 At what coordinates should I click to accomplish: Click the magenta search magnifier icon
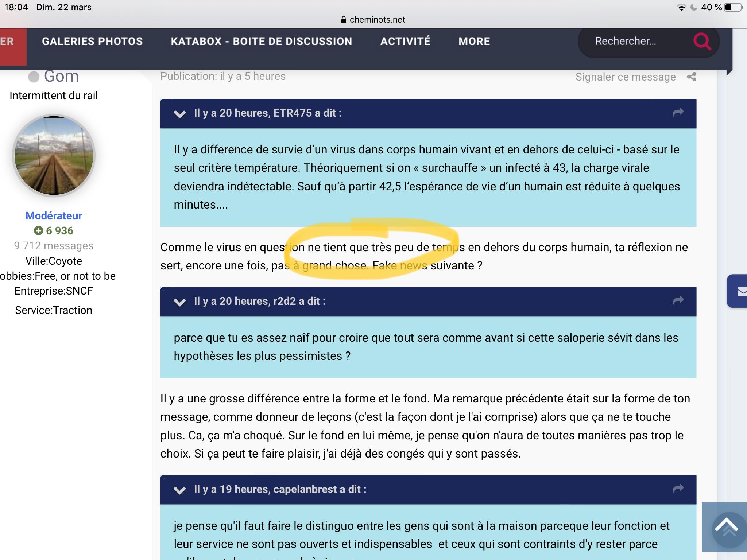coord(702,41)
